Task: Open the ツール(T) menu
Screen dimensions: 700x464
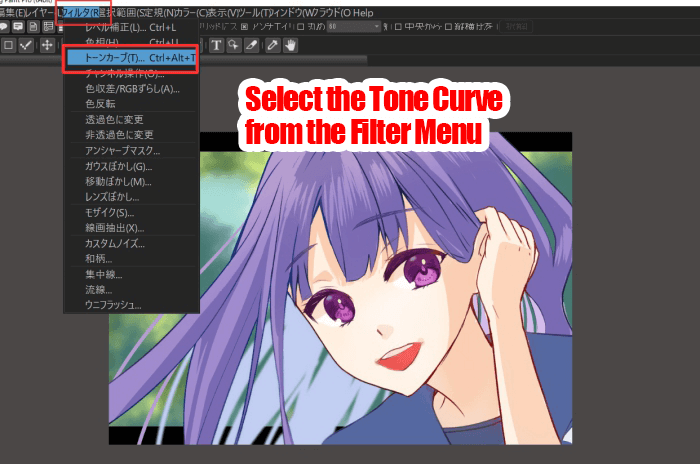Action: pos(255,13)
